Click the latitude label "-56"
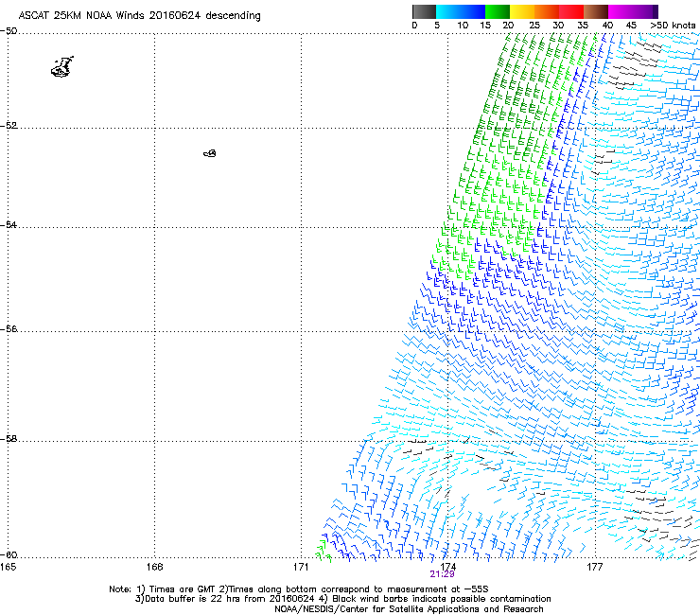 pos(9,328)
